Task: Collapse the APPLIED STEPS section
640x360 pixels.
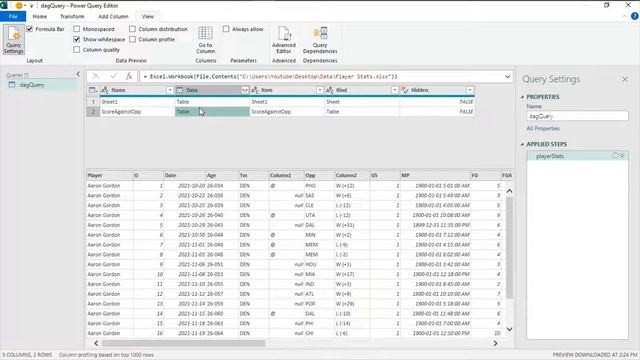Action: pyautogui.click(x=522, y=144)
